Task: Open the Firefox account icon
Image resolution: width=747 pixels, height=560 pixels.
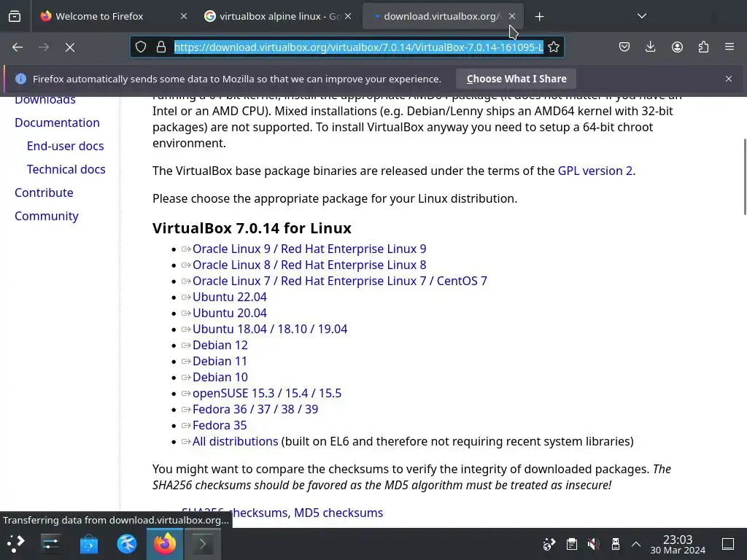Action: coord(677,47)
